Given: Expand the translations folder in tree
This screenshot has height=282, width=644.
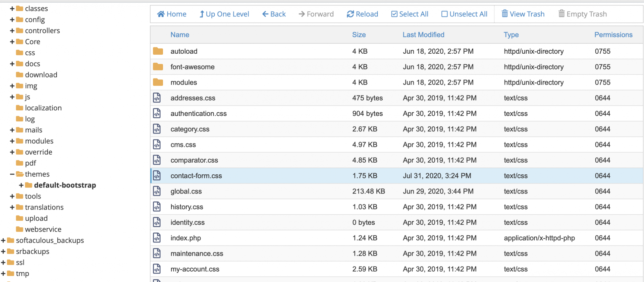Looking at the screenshot, I should pos(12,207).
